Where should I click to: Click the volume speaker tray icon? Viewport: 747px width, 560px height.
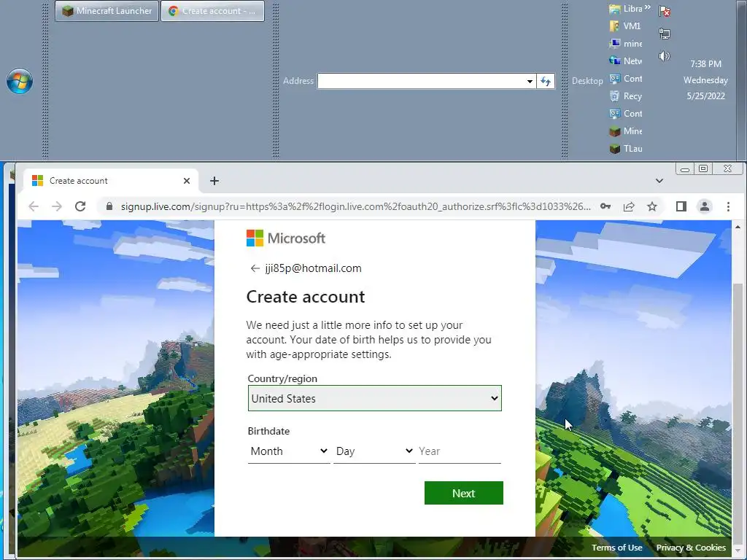click(x=665, y=56)
